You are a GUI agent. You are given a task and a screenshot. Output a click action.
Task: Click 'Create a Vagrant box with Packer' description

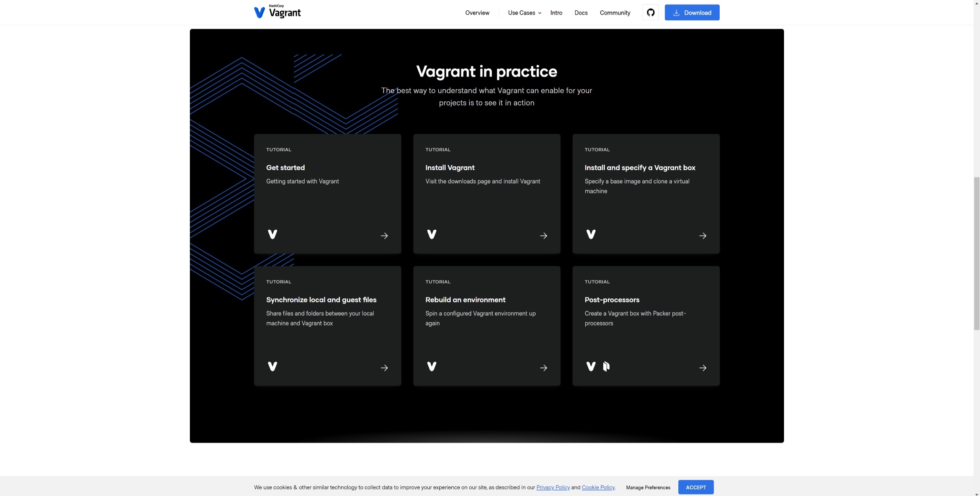coord(635,318)
